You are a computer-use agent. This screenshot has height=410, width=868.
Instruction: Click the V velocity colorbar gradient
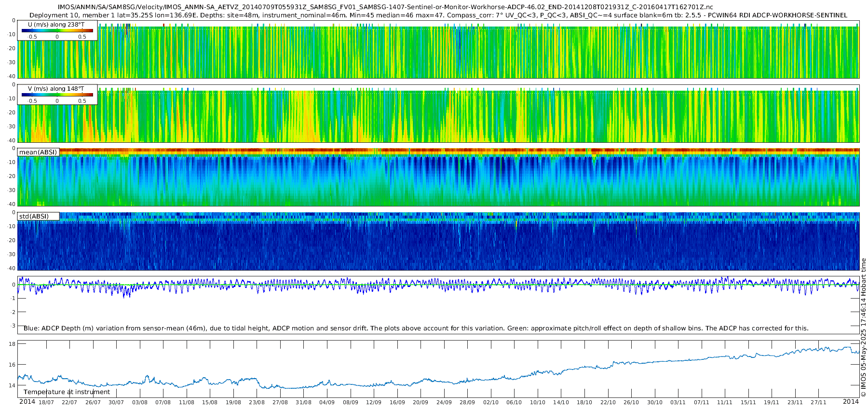[57, 95]
